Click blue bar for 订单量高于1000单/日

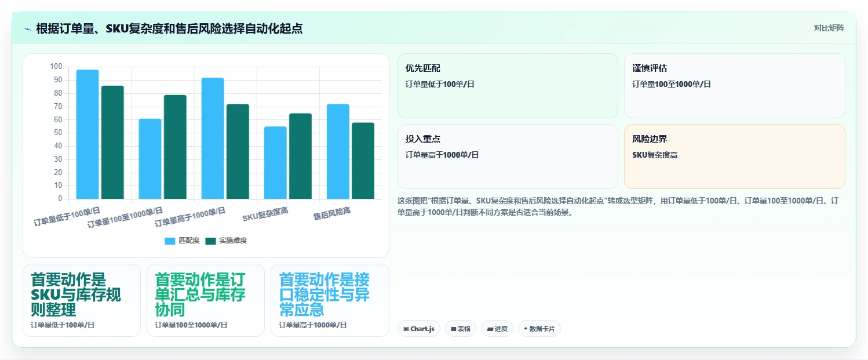point(213,138)
